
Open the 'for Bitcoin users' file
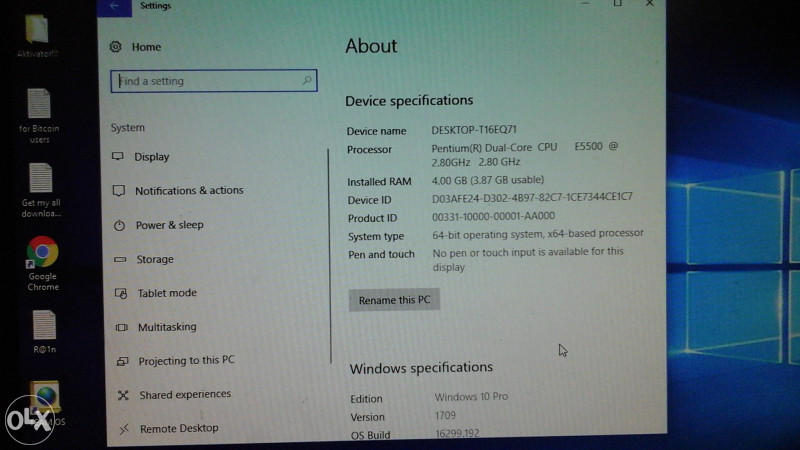click(39, 115)
